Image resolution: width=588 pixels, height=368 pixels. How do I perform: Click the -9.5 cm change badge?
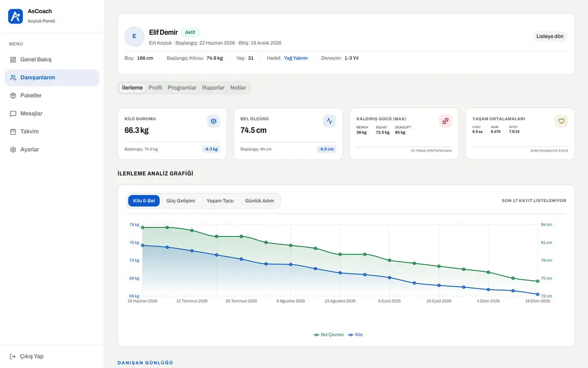coord(326,149)
